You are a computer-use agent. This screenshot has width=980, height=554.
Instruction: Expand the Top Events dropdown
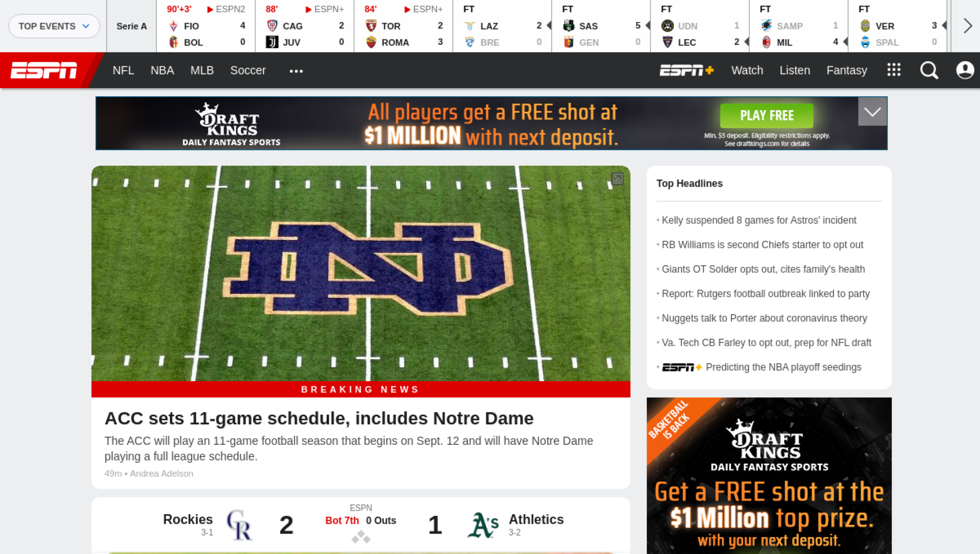click(x=54, y=26)
